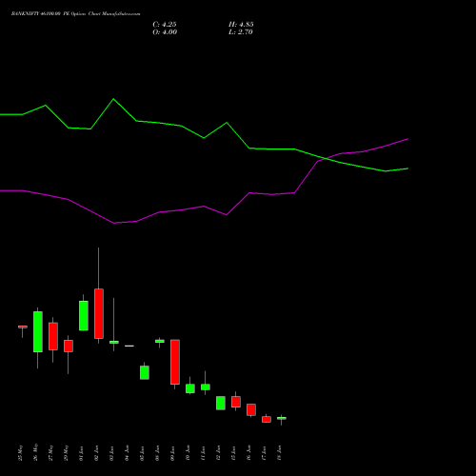476x476 pixels.
Task: Select the 27 May date label
Action: [x=51, y=452]
